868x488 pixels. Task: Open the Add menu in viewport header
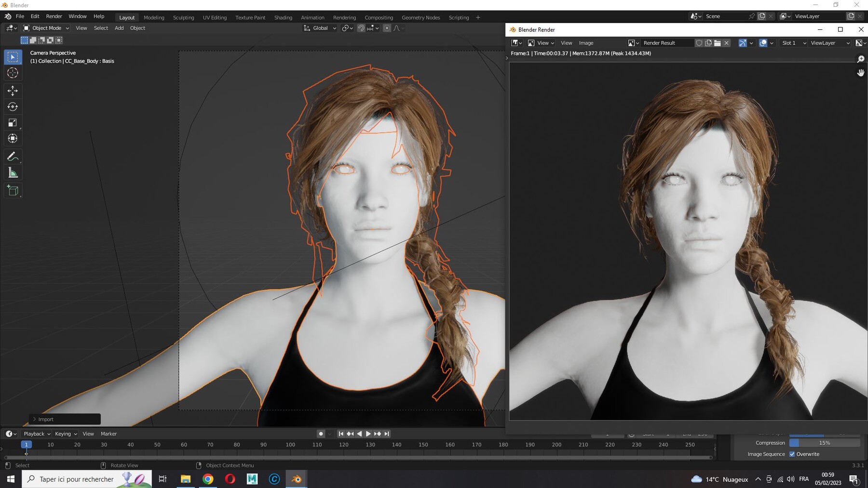[119, 28]
